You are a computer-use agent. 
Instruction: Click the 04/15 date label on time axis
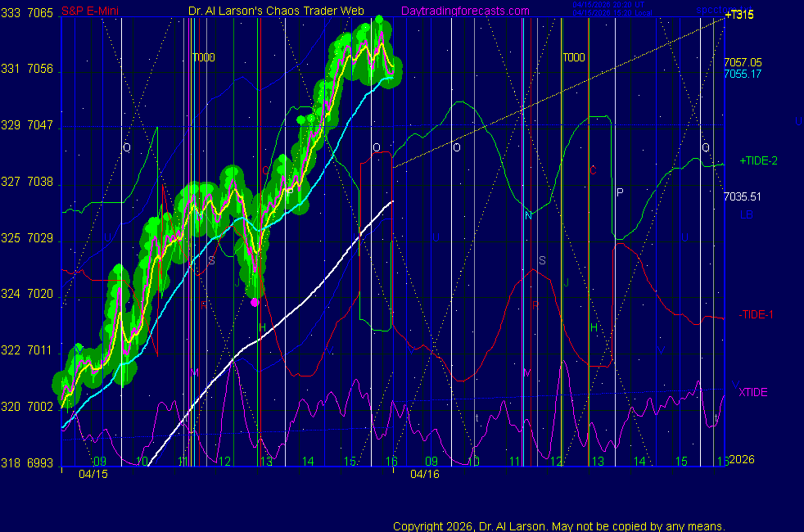93,474
